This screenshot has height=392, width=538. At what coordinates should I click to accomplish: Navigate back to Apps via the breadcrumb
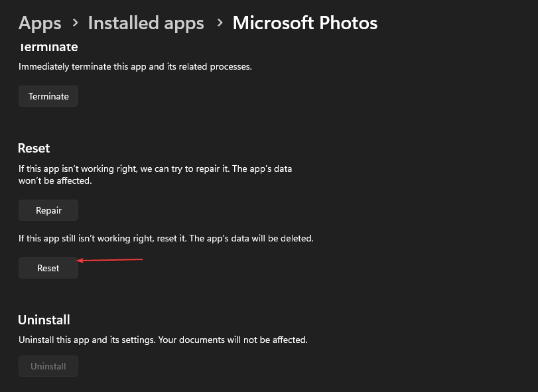click(x=39, y=23)
